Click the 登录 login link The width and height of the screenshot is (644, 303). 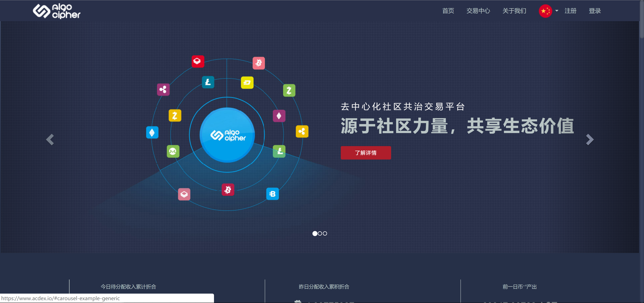coord(595,11)
